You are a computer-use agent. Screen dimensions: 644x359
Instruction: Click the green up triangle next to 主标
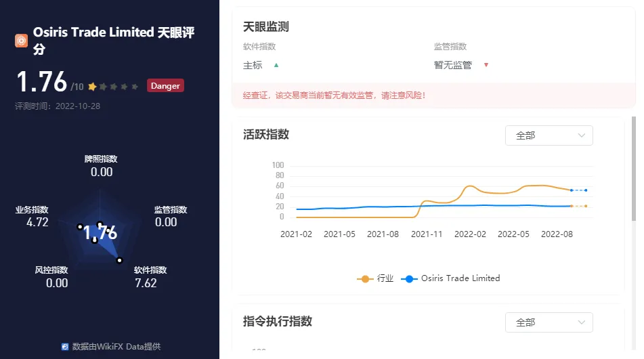coord(276,65)
